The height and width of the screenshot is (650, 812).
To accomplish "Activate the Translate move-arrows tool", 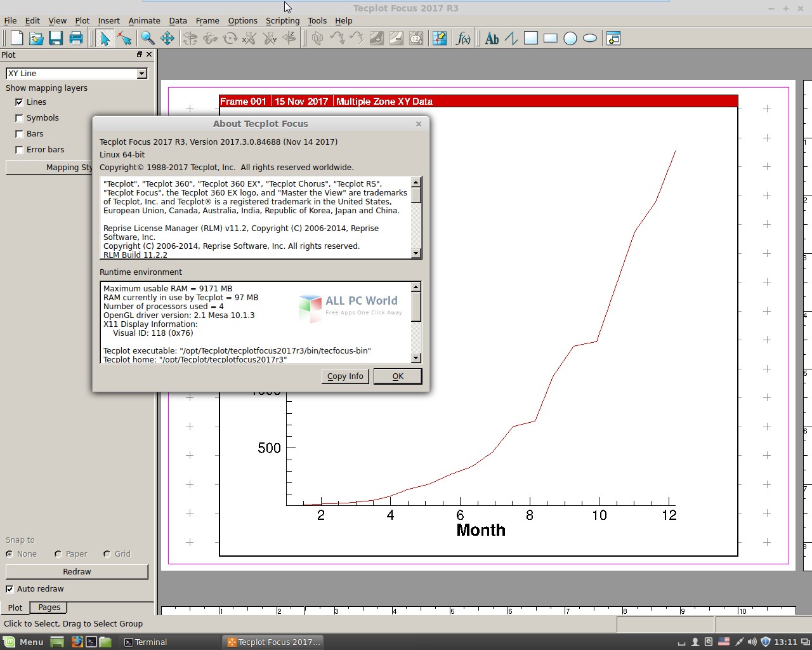I will coord(167,38).
